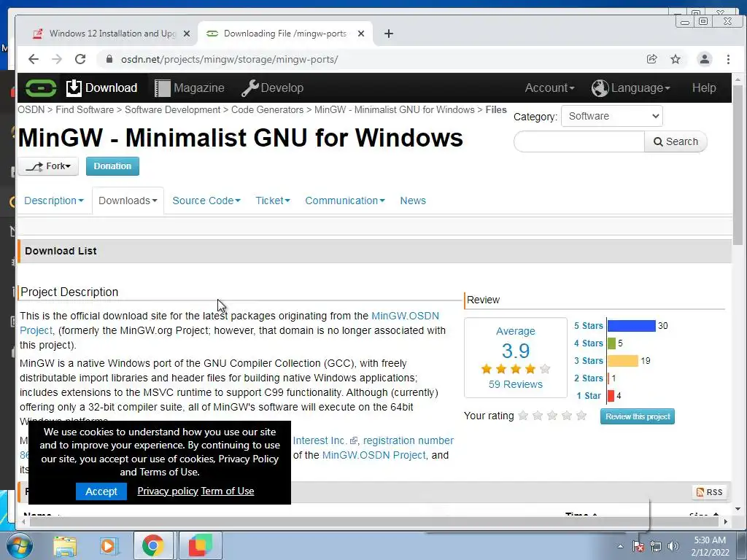The width and height of the screenshot is (747, 560).
Task: Click Code Generators breadcrumb link
Action: point(267,110)
